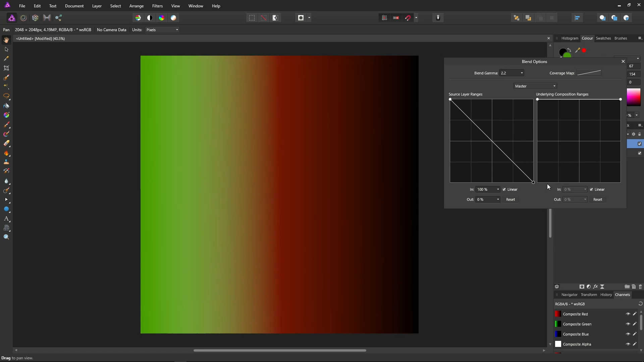The width and height of the screenshot is (644, 362).
Task: Select the Artistic Text tool
Action: (x=6, y=219)
